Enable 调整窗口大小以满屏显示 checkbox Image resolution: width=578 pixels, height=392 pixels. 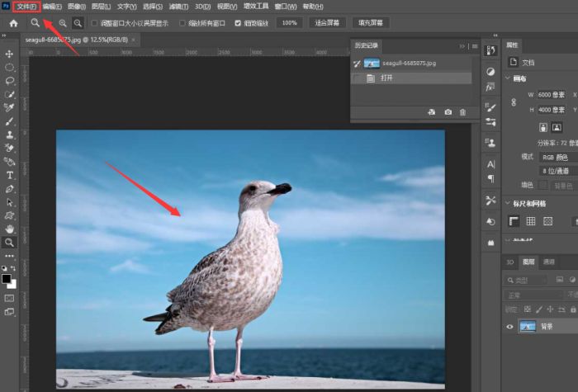pyautogui.click(x=93, y=23)
